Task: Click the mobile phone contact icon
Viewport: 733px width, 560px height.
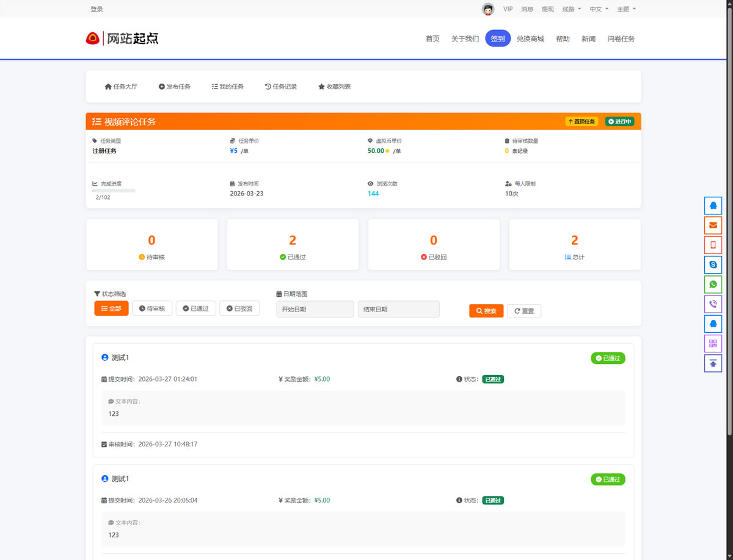Action: (713, 245)
